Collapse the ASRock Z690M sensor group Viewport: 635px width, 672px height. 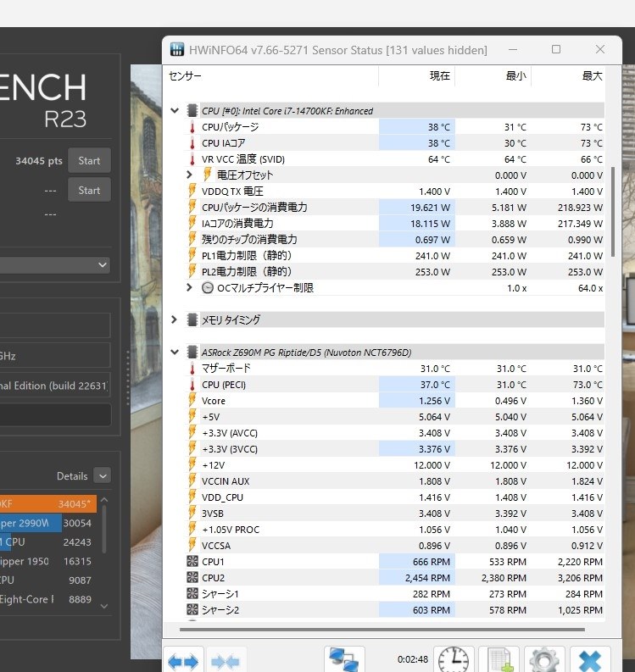click(x=175, y=353)
